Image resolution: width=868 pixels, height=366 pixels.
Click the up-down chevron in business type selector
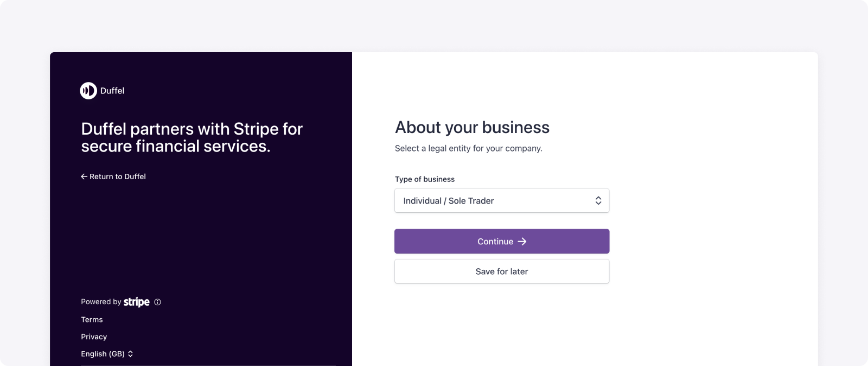(598, 201)
